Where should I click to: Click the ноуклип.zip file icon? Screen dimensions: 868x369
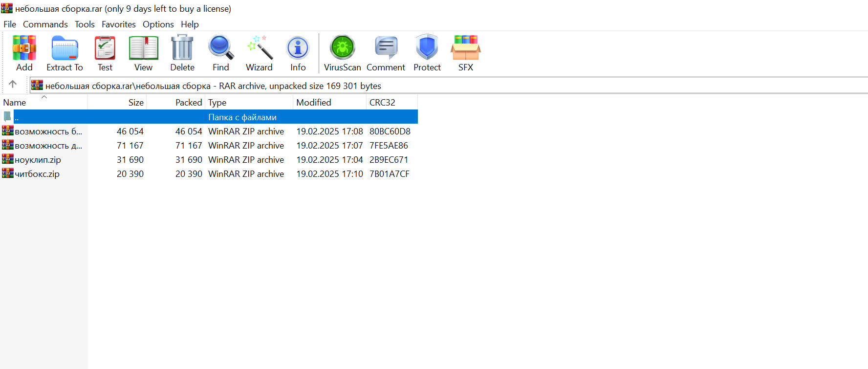point(7,159)
